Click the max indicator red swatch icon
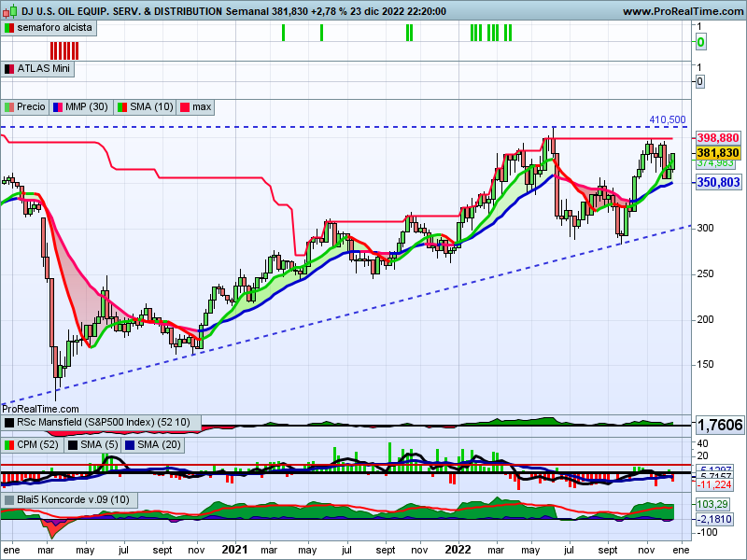The height and width of the screenshot is (560, 747). pos(185,107)
